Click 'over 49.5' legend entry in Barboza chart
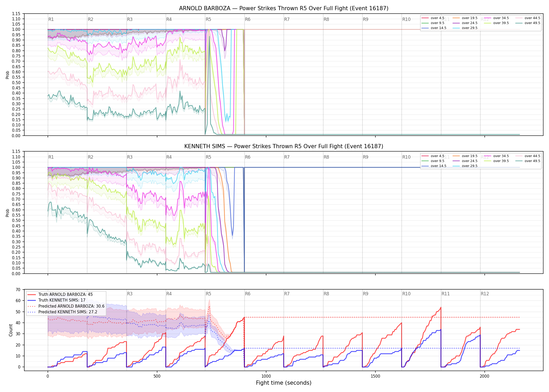This screenshot has height=392, width=549. click(x=528, y=23)
